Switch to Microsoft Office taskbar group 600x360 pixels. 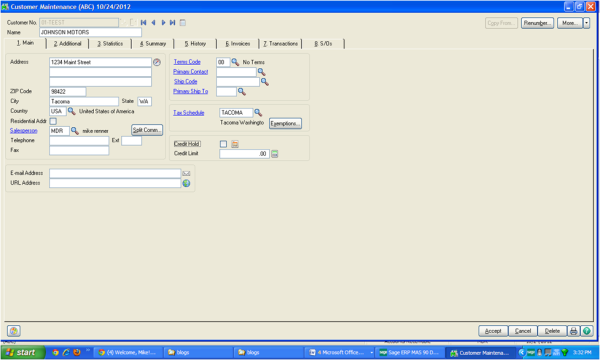point(341,352)
